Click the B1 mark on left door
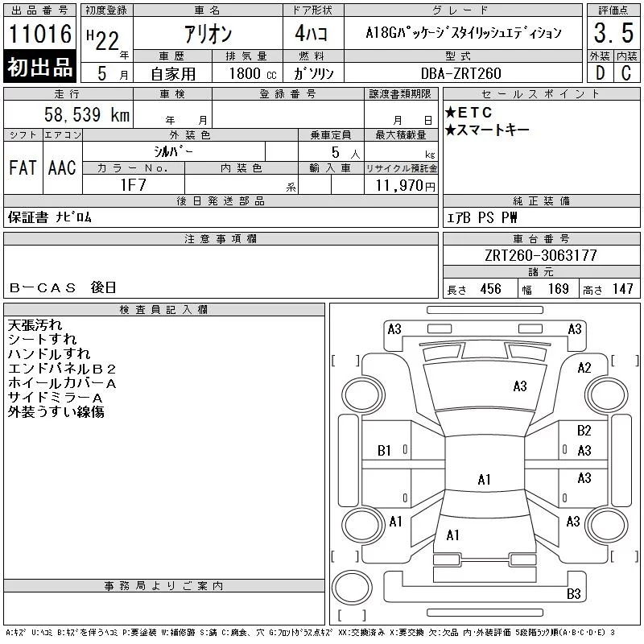The image size is (644, 644). (384, 451)
